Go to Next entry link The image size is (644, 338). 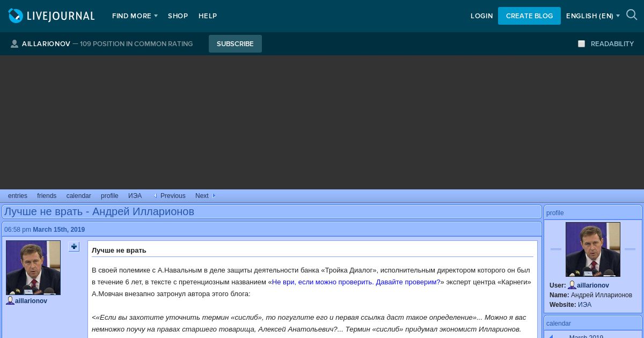tap(202, 196)
